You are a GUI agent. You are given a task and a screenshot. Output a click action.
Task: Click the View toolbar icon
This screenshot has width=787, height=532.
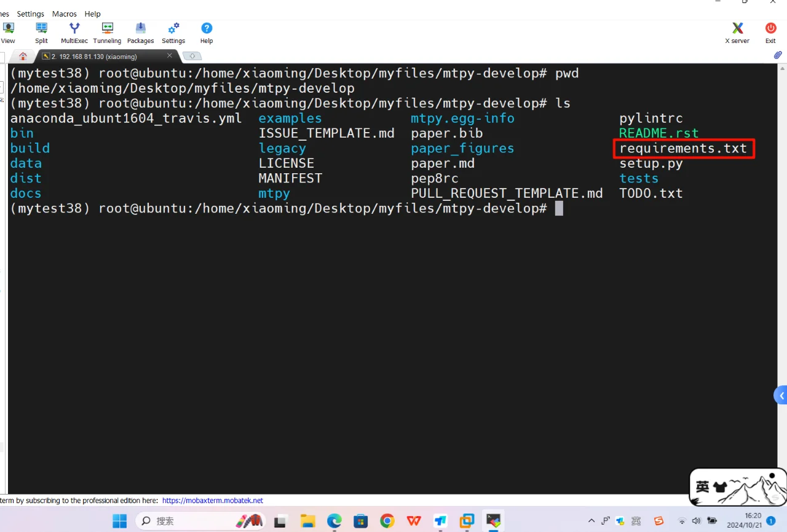[8, 33]
